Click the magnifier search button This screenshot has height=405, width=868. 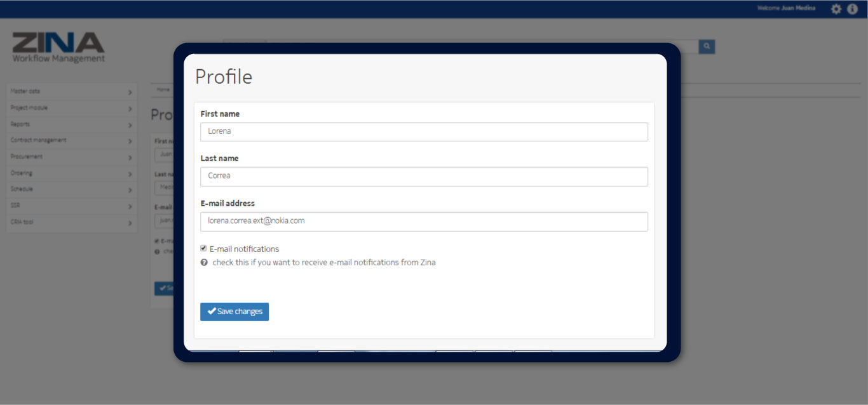pos(707,46)
